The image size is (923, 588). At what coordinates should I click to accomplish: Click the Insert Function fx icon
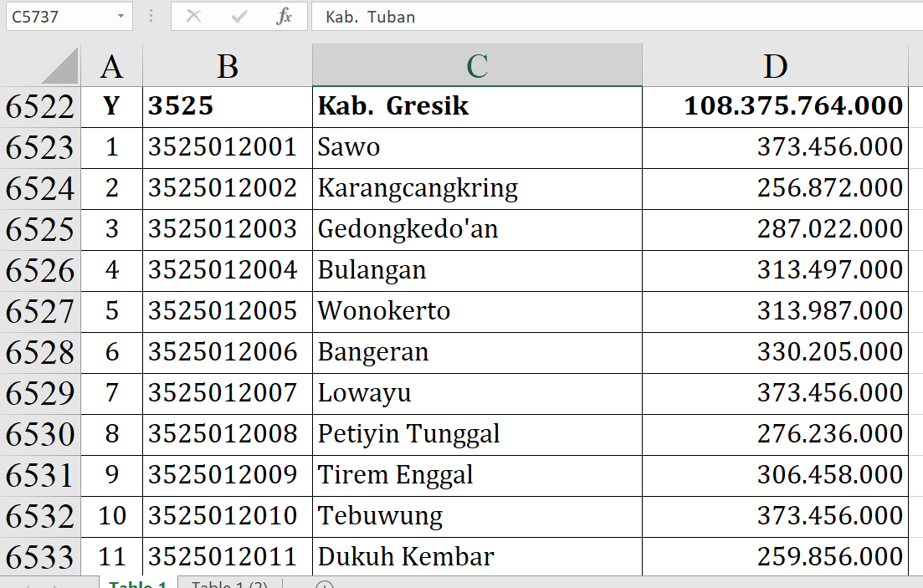(284, 17)
